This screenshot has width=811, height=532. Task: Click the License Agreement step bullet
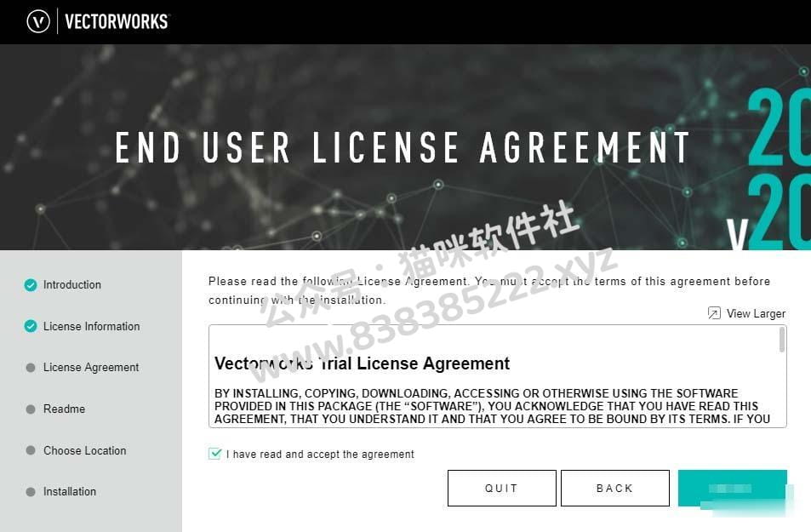pyautogui.click(x=31, y=368)
